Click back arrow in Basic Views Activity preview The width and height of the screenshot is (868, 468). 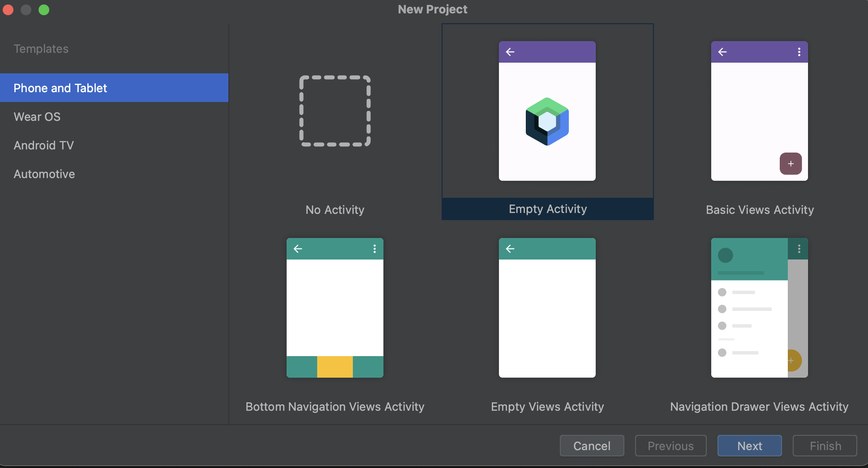coord(722,52)
